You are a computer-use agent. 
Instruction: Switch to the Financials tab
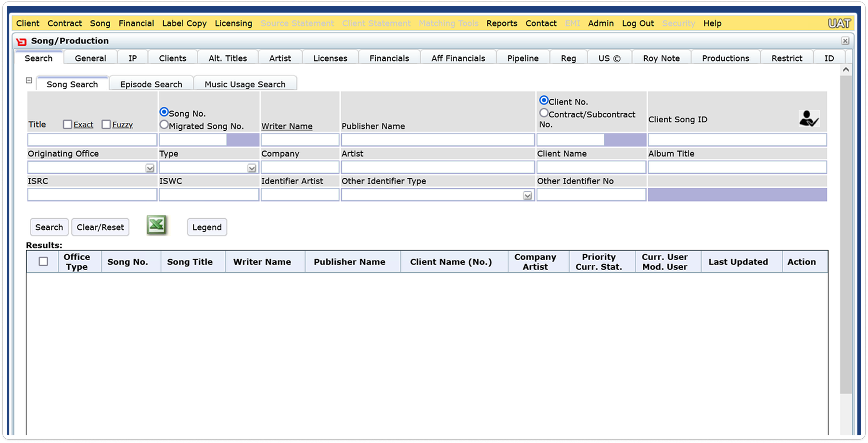point(389,58)
